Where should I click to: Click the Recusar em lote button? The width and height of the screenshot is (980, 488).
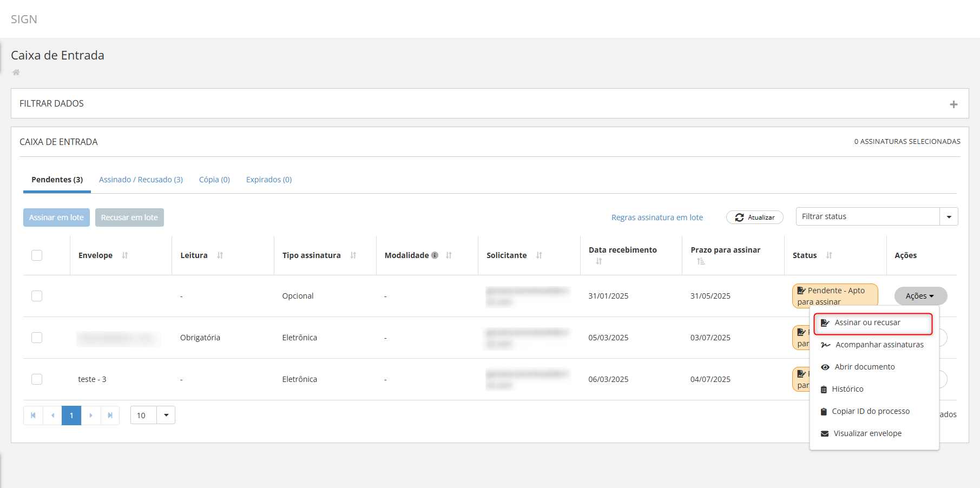pos(129,217)
